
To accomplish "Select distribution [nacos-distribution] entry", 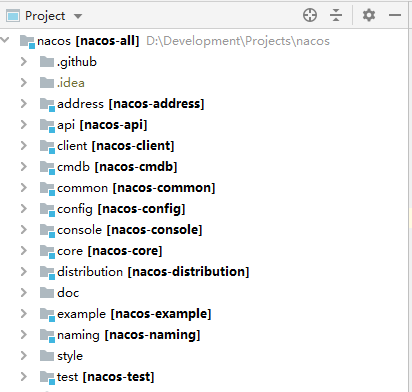I will tap(153, 272).
